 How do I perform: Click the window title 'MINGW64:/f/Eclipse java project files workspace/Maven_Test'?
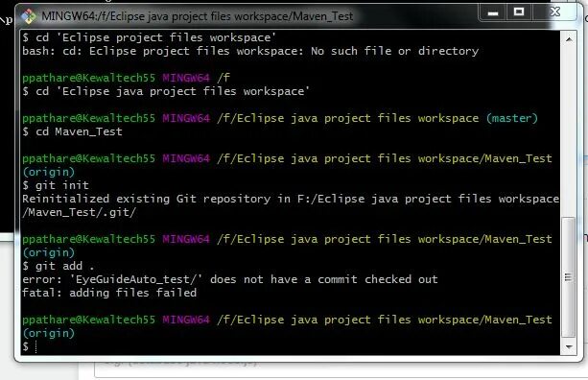pyautogui.click(x=198, y=16)
